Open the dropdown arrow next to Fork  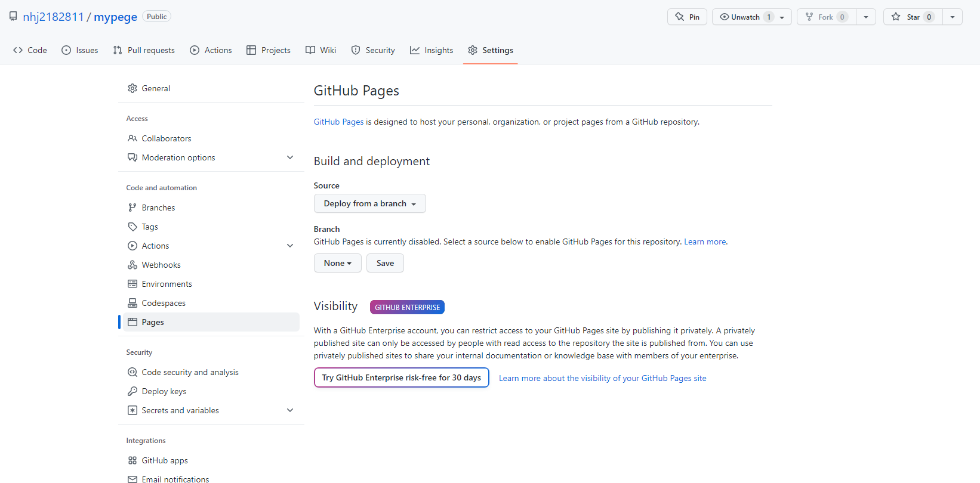pos(866,17)
